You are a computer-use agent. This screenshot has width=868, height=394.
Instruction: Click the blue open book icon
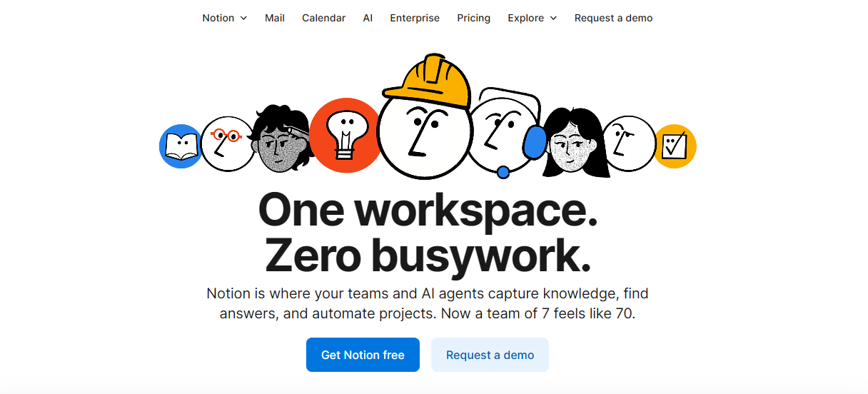click(181, 146)
